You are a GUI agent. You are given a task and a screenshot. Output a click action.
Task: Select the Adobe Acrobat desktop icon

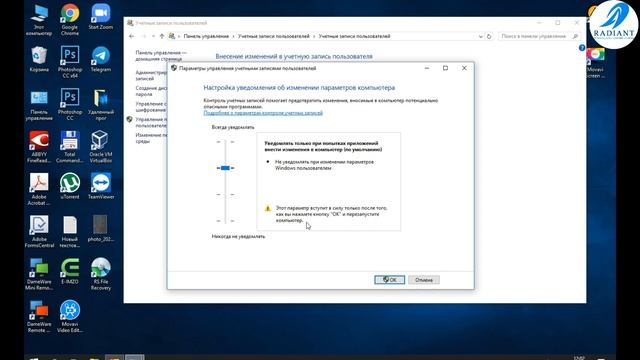pos(39,189)
